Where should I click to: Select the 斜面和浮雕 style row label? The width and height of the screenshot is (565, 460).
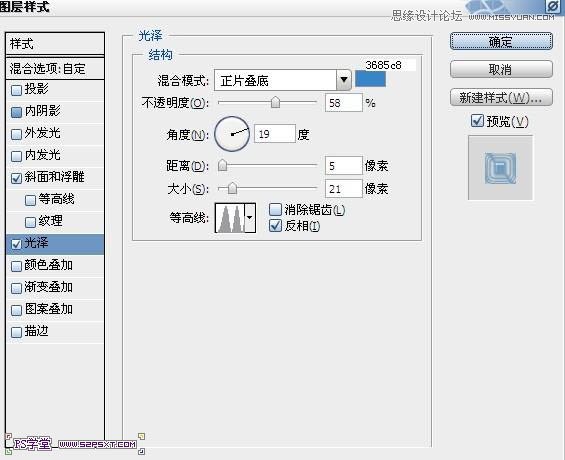click(54, 177)
